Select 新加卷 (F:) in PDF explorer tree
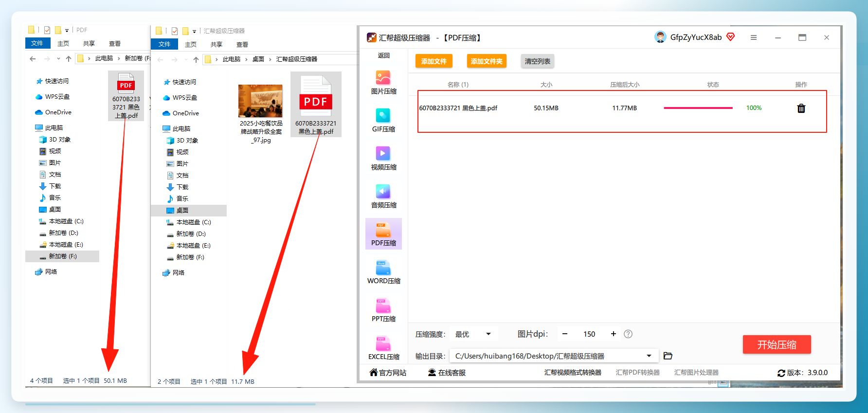The height and width of the screenshot is (413, 868). [62, 256]
